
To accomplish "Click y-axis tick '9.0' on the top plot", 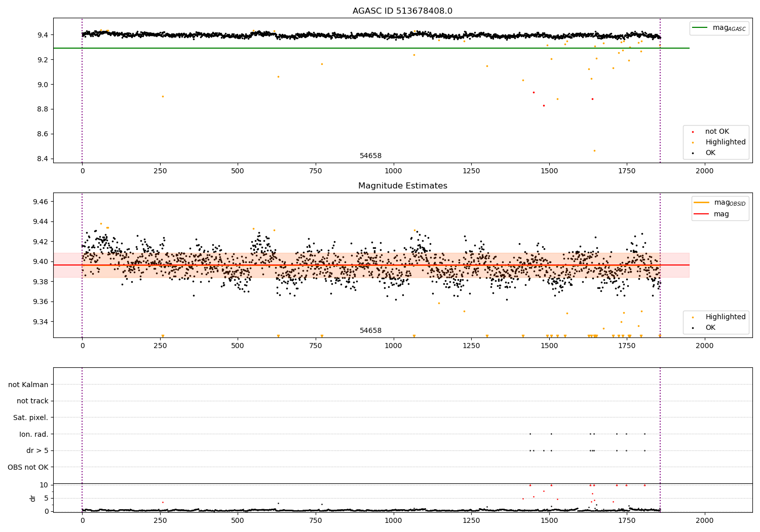I will [x=43, y=85].
